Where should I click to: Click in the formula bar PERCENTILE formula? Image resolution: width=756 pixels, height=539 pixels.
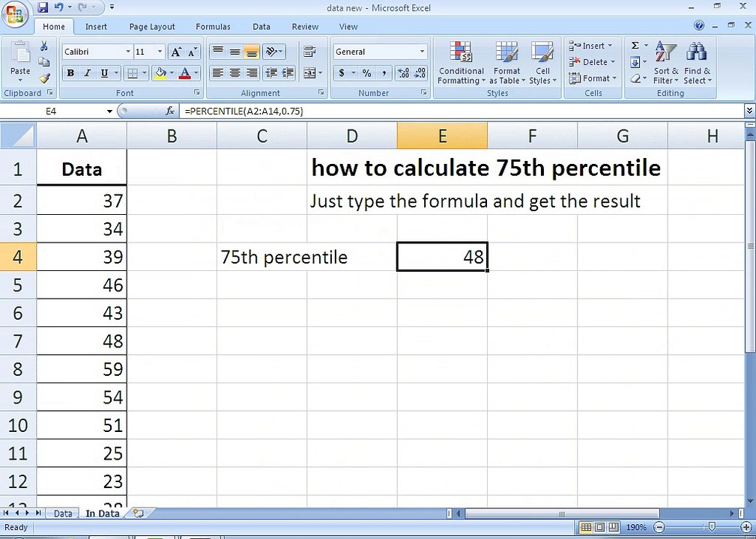[x=244, y=112]
